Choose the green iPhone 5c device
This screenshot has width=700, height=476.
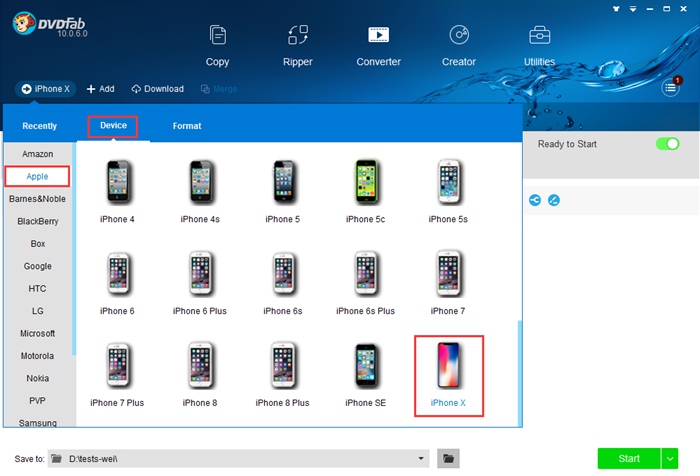tap(365, 191)
